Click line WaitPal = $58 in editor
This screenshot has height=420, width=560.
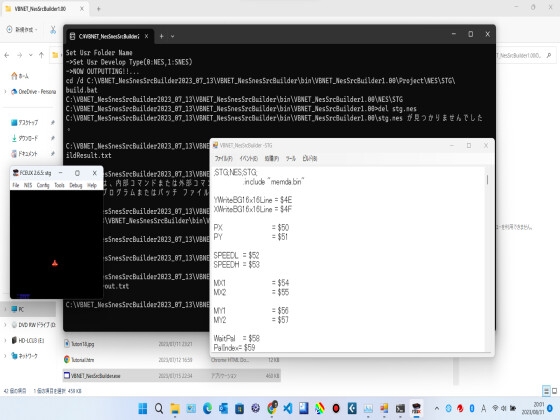tap(237, 338)
